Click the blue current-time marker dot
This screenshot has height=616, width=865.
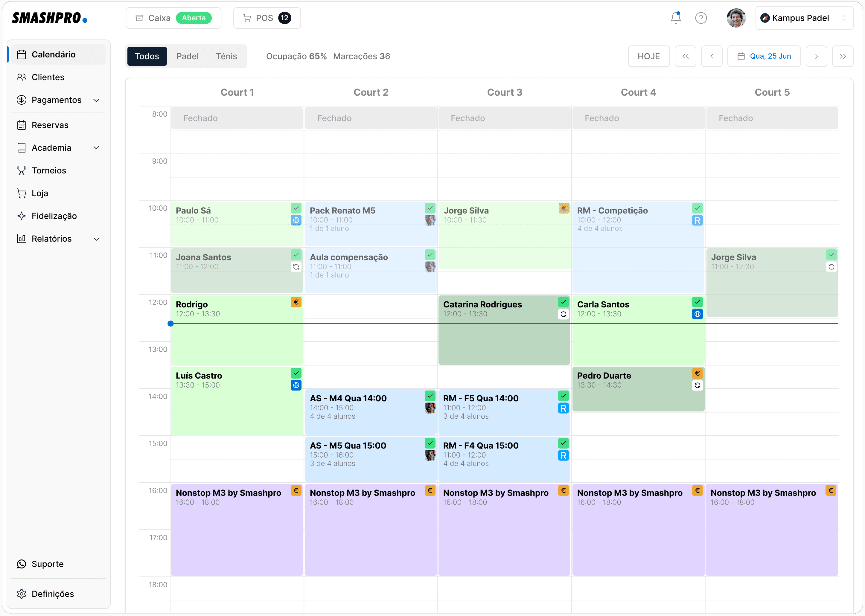(x=171, y=324)
